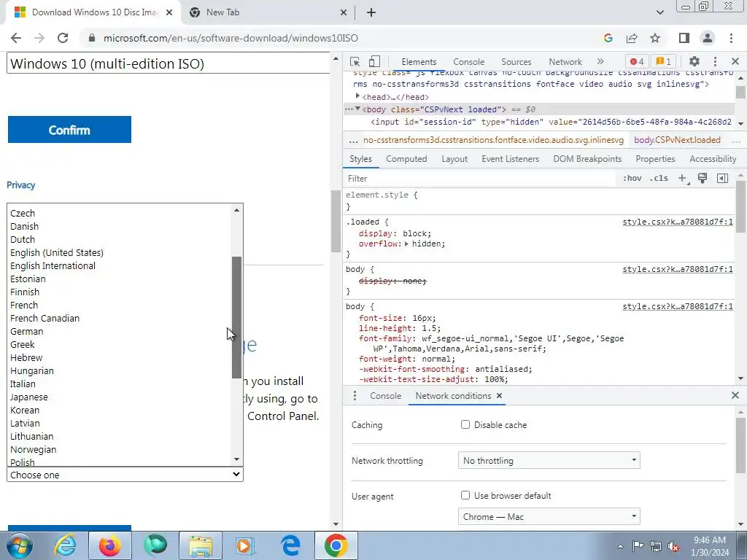Image resolution: width=747 pixels, height=560 pixels.
Task: Launch Internet Explorer from the taskbar
Action: 65,545
